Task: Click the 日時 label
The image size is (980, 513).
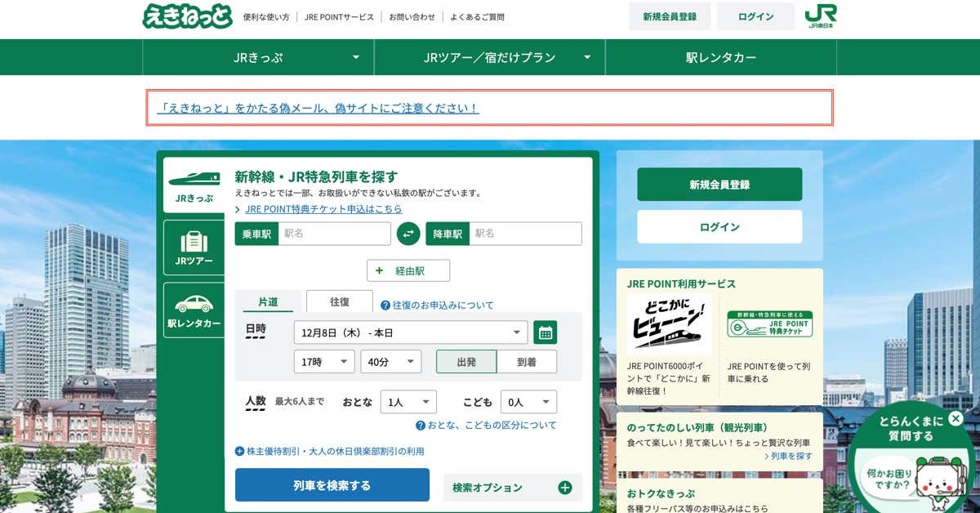Action: tap(256, 330)
